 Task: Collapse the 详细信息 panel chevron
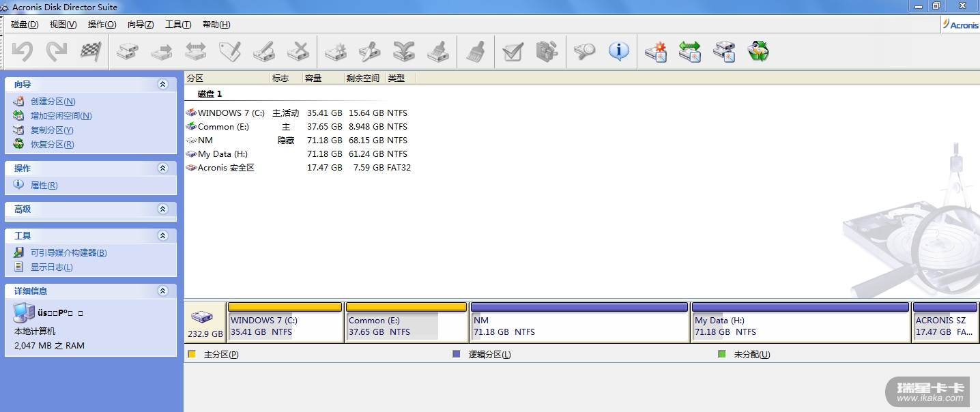click(x=162, y=291)
